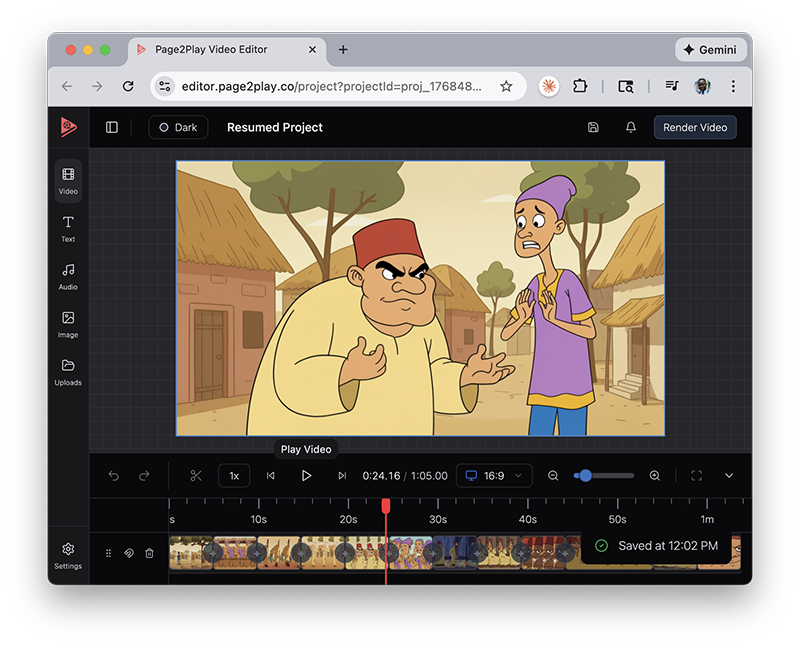
Task: Bookmark this page with star
Action: point(506,86)
